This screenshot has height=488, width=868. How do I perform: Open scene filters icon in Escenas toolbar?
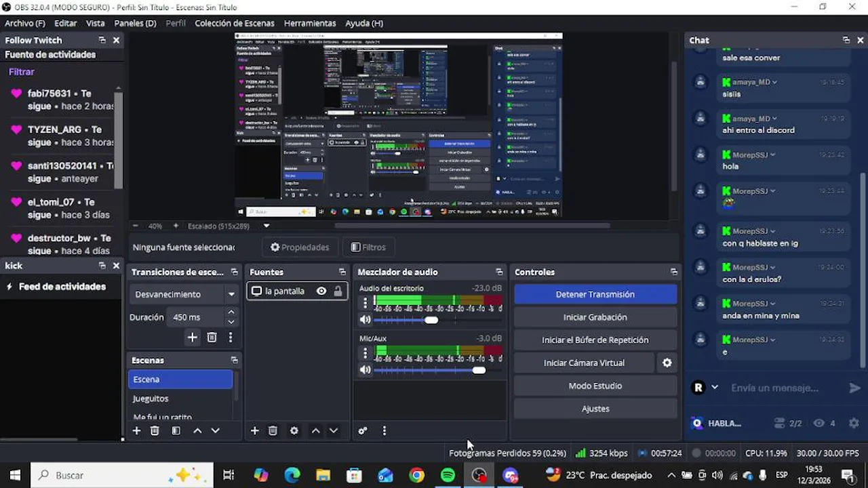[x=176, y=430]
